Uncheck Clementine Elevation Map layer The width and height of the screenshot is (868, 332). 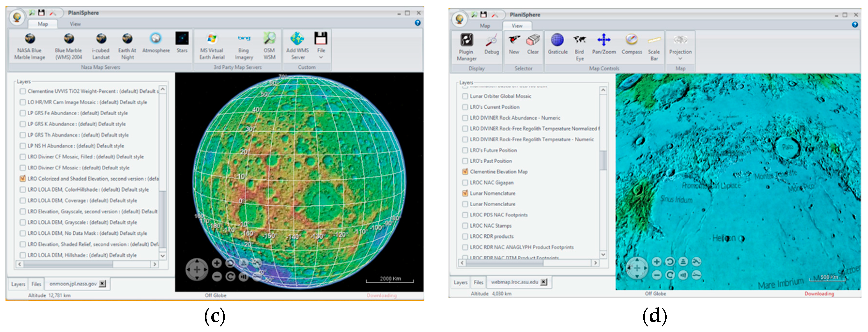point(465,172)
